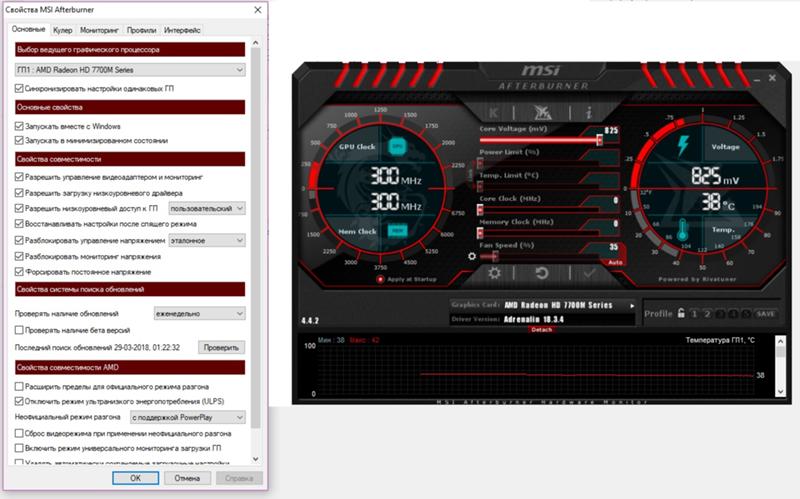Enable Проверять наличие бета версий checkbox
Screen dimensions: 800x499
pyautogui.click(x=19, y=330)
